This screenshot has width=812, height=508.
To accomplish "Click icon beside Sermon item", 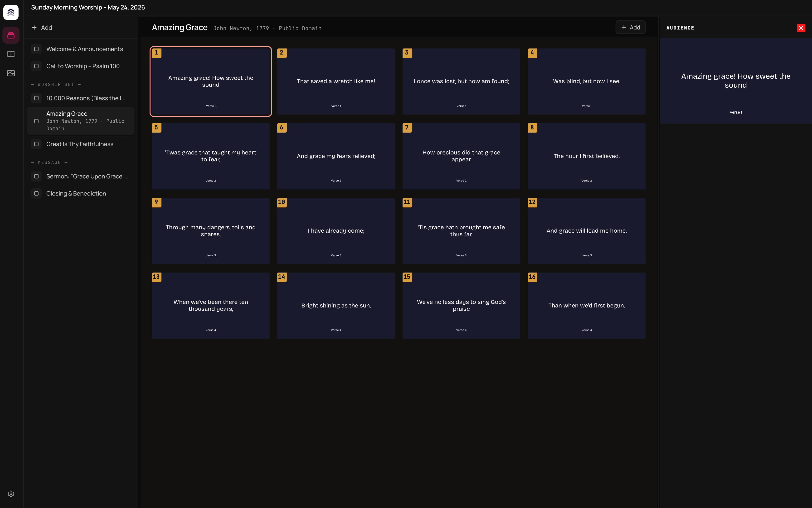I will pyautogui.click(x=36, y=176).
